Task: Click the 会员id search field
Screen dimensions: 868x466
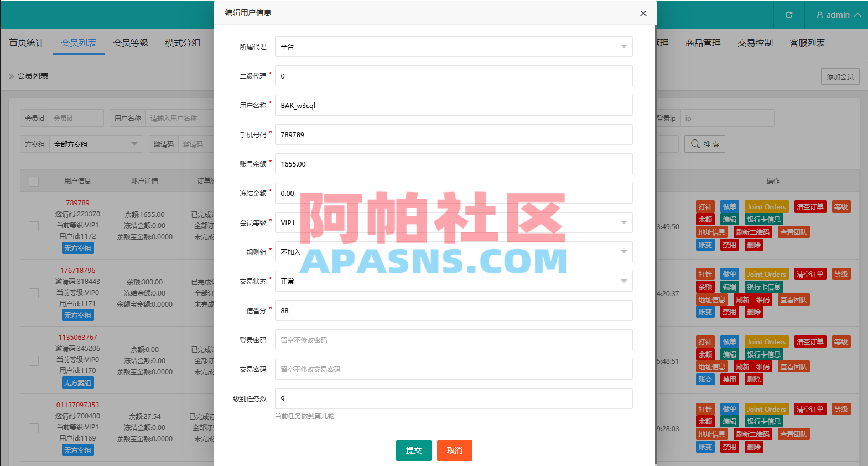Action: [76, 118]
